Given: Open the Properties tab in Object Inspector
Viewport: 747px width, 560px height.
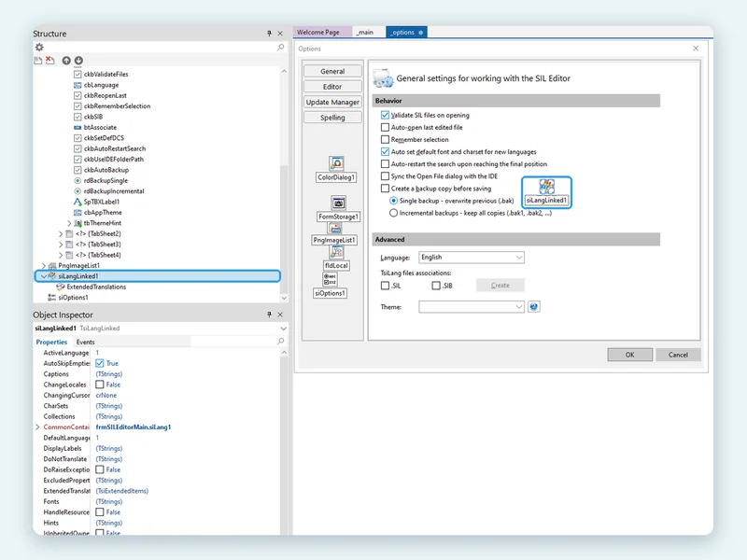Looking at the screenshot, I should pyautogui.click(x=51, y=342).
